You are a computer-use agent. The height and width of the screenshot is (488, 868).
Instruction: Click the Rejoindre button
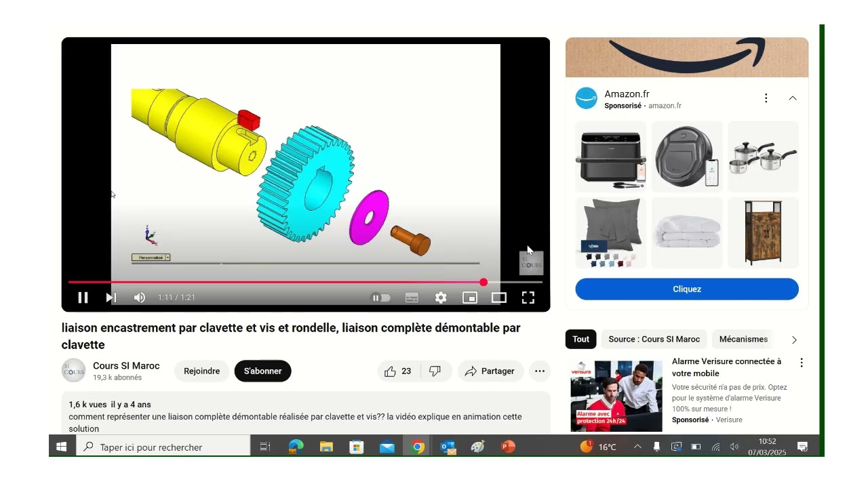coord(201,371)
